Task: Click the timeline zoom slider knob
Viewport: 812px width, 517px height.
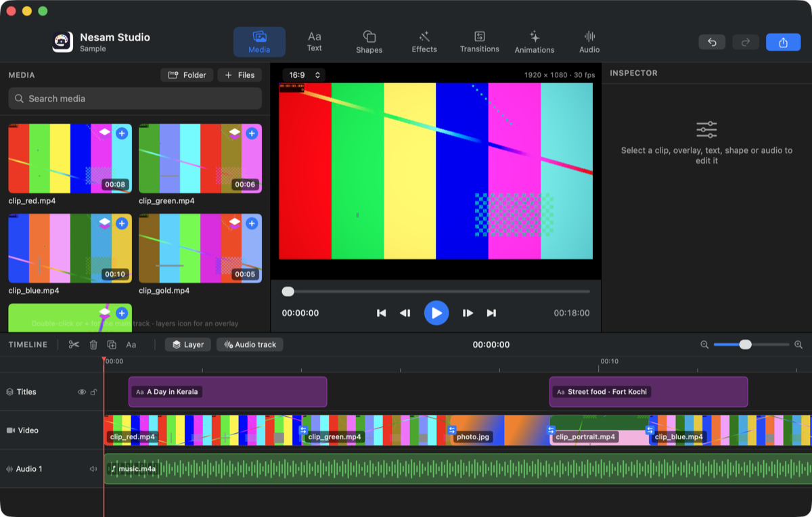Action: pyautogui.click(x=745, y=344)
